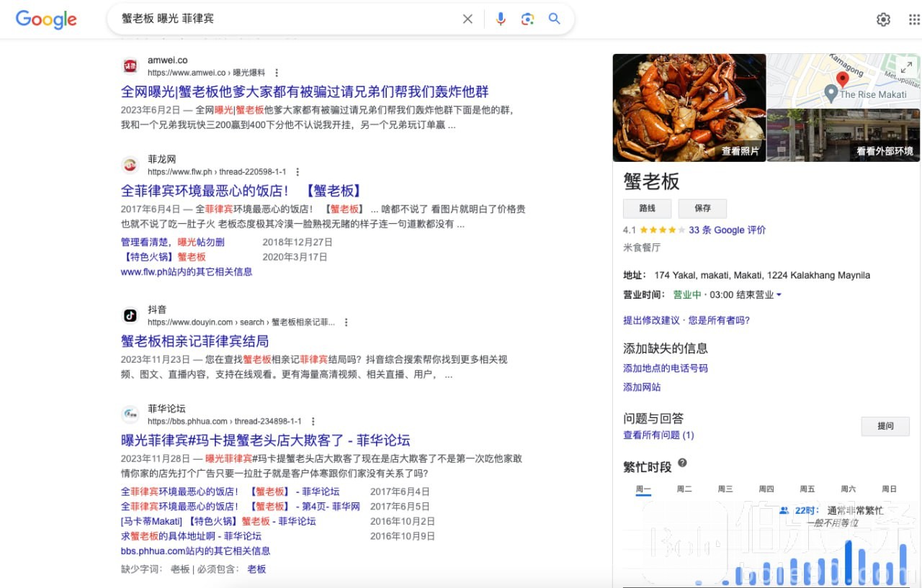Image resolution: width=922 pixels, height=588 pixels.
Task: Open the Google apps grid icon
Action: 914,19
